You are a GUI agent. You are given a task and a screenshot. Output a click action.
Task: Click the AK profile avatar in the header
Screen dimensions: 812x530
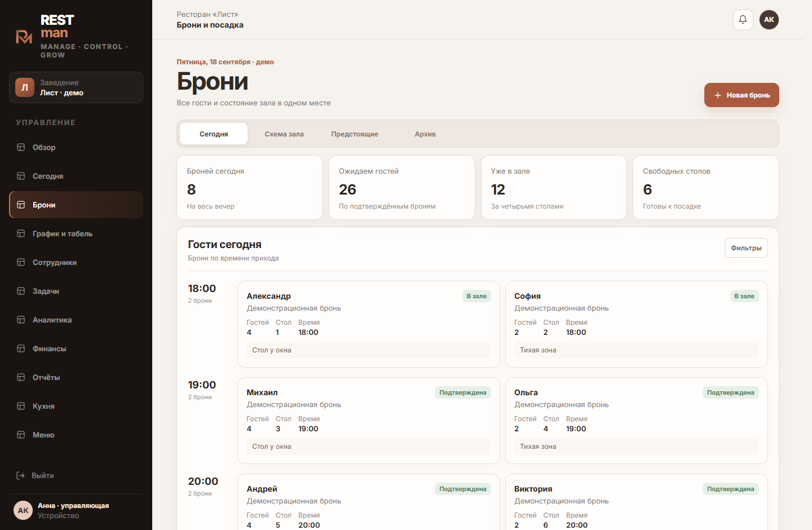[x=769, y=20]
